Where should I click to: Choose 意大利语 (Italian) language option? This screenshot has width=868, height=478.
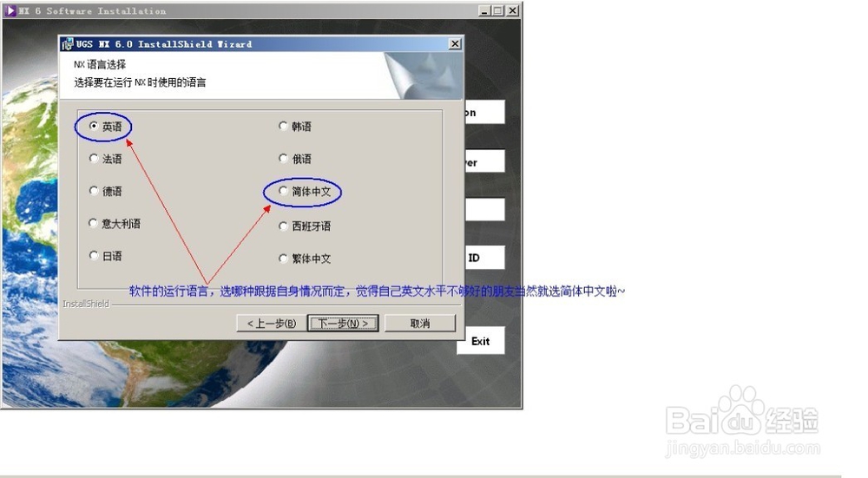(x=94, y=223)
